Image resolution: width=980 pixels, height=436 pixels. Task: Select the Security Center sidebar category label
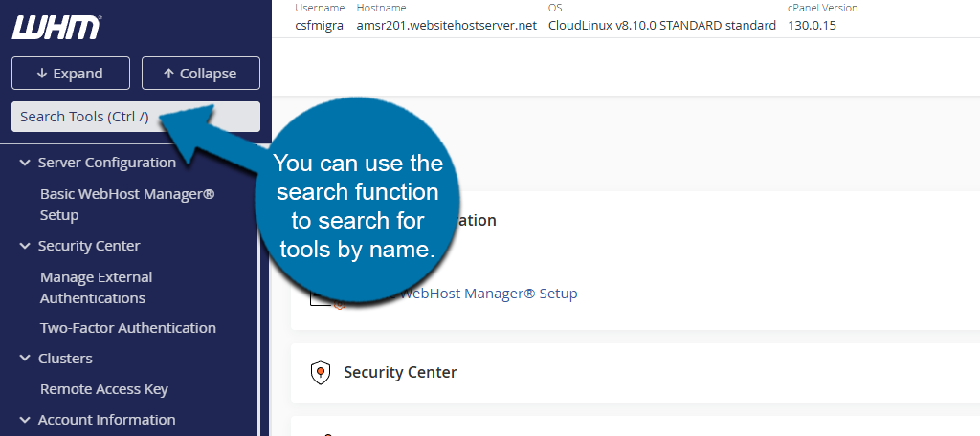tap(89, 246)
